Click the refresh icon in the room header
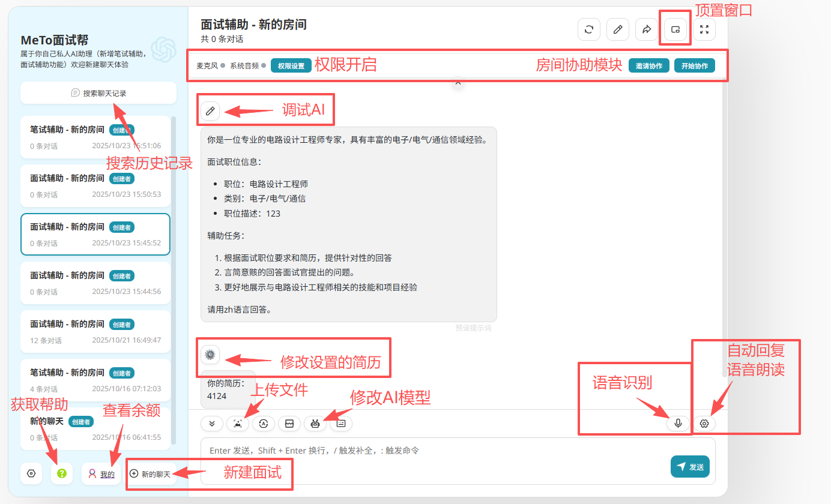 point(589,29)
